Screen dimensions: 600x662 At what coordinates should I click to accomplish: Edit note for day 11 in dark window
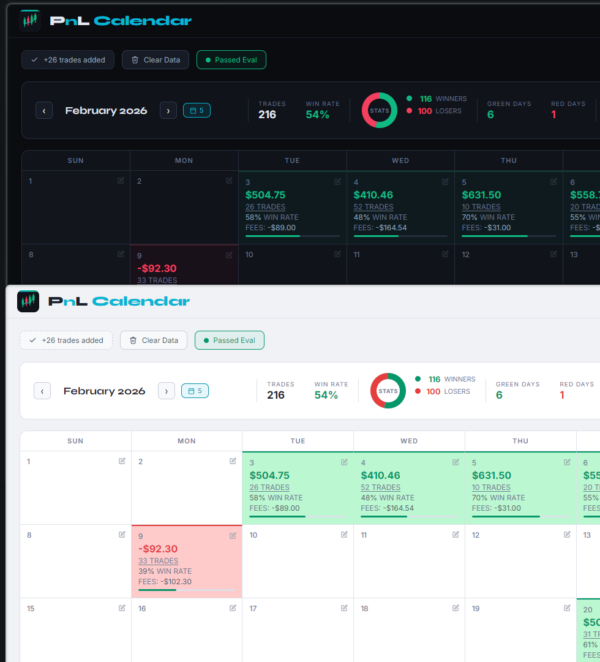(x=445, y=254)
